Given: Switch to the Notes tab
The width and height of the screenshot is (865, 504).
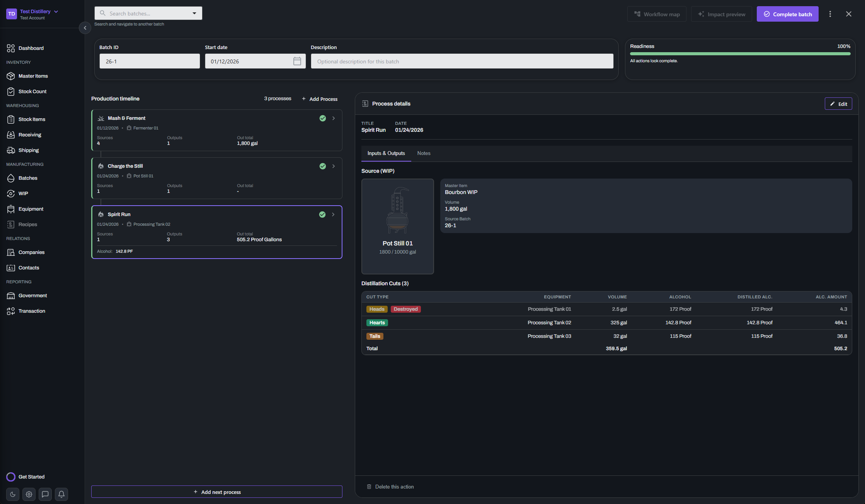Looking at the screenshot, I should pyautogui.click(x=424, y=153).
